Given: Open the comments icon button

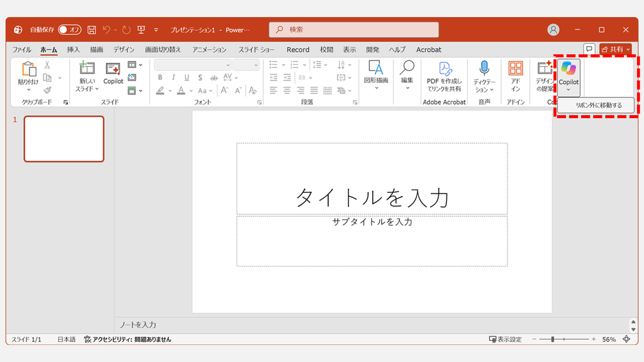Looking at the screenshot, I should pos(589,49).
